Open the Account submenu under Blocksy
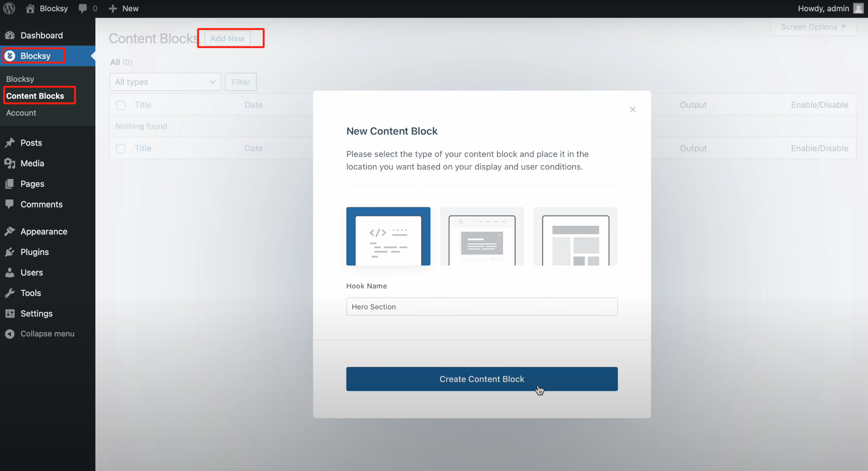Viewport: 868px width, 471px height. tap(21, 113)
